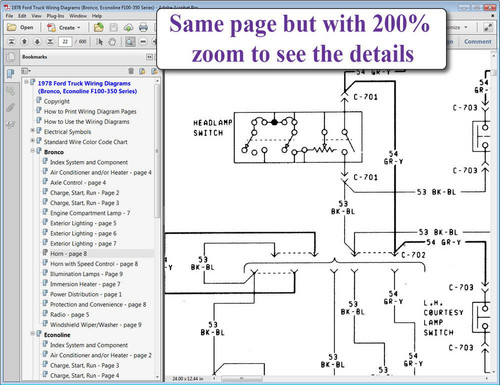The width and height of the screenshot is (500, 385).
Task: Select the Electrical Symbols bookmark
Action: (x=67, y=132)
